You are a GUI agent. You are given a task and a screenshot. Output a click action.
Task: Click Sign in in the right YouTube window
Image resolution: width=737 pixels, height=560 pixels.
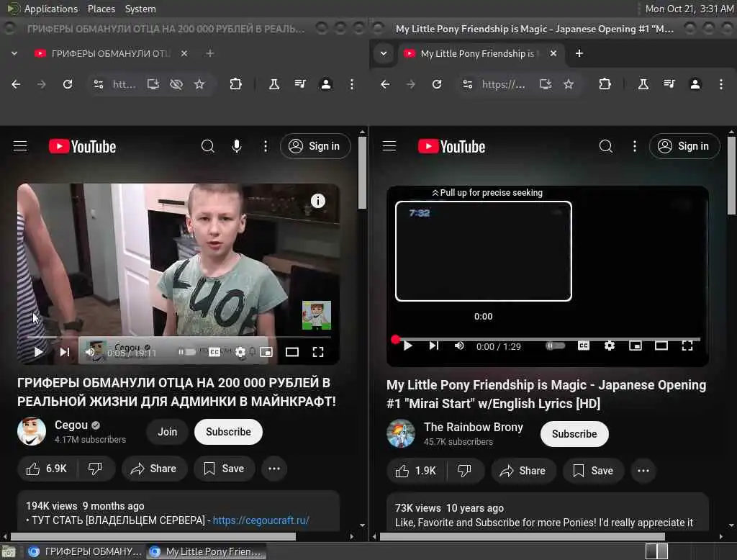pyautogui.click(x=684, y=146)
